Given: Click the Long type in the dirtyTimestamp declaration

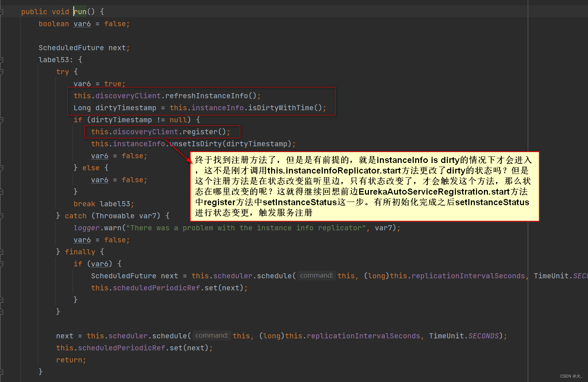Looking at the screenshot, I should (x=82, y=108).
